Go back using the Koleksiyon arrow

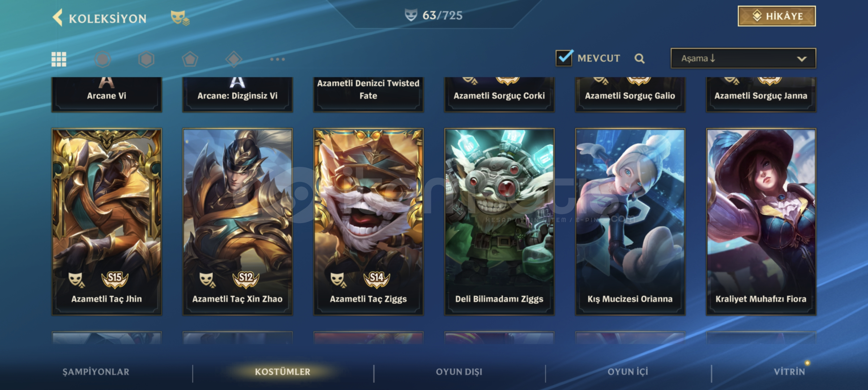pos(58,18)
